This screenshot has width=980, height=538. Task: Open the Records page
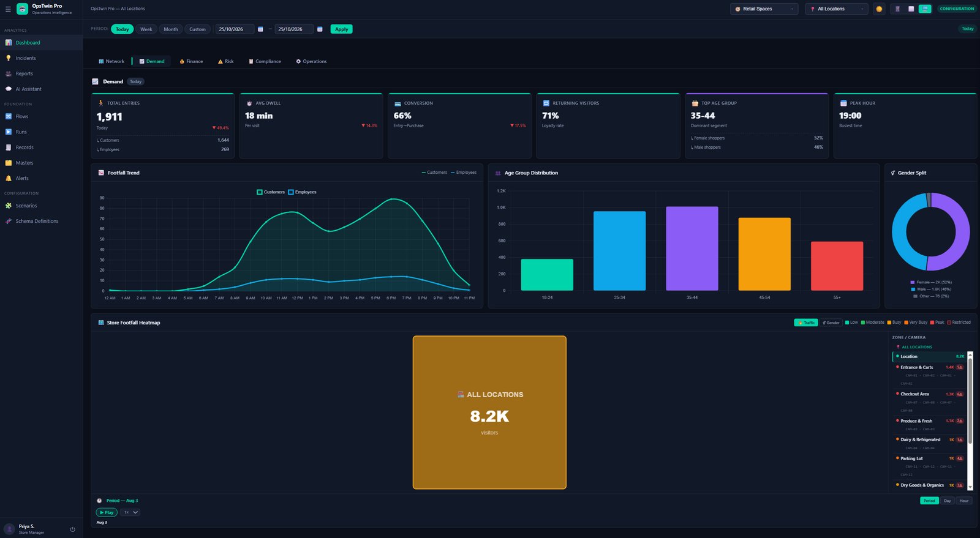point(41,148)
